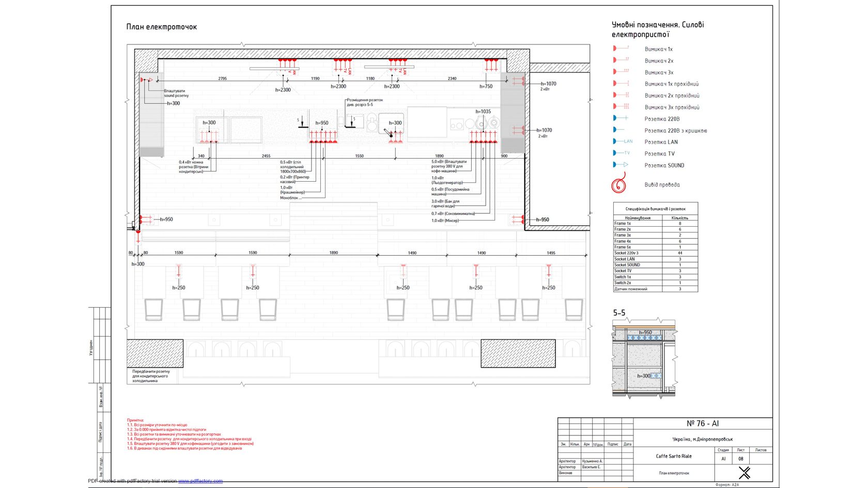Click the '№ 76 - AI' title block number

[x=703, y=423]
